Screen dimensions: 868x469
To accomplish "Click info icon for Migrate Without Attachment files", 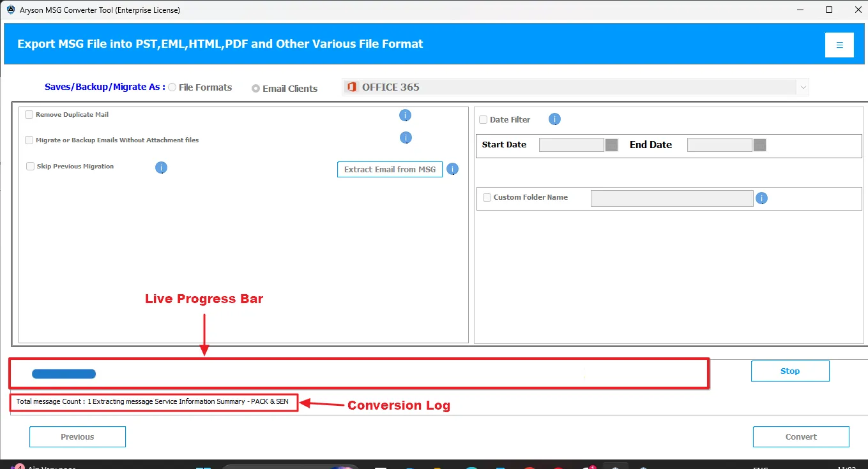I will [x=405, y=138].
